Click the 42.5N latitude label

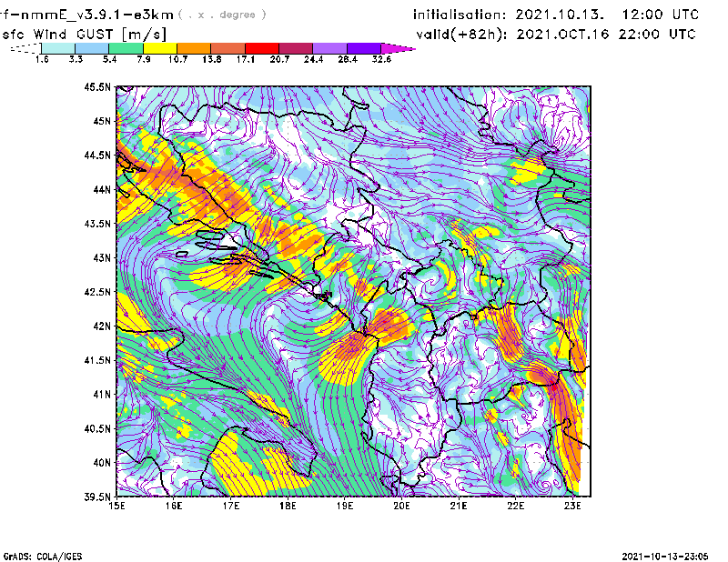pyautogui.click(x=97, y=292)
